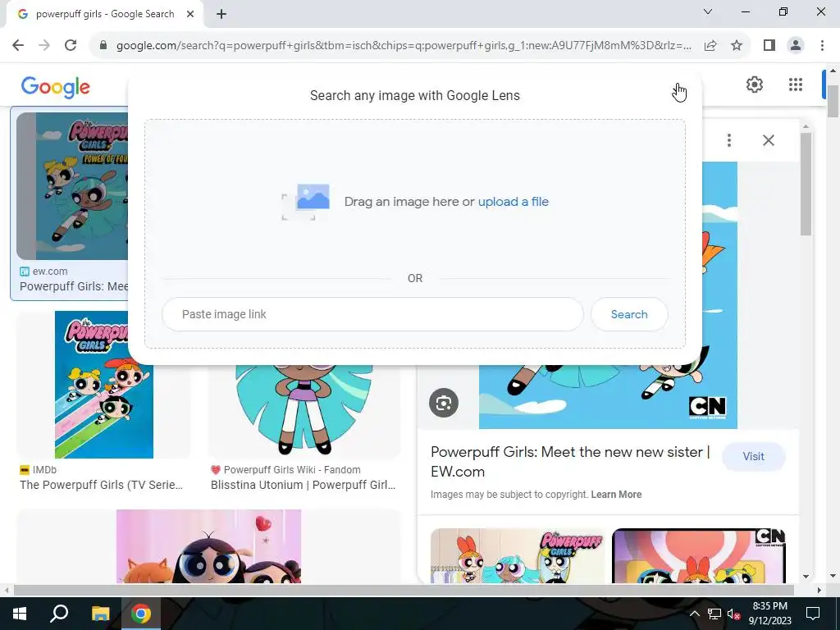
Task: View site information via the lock icon
Action: 103,46
